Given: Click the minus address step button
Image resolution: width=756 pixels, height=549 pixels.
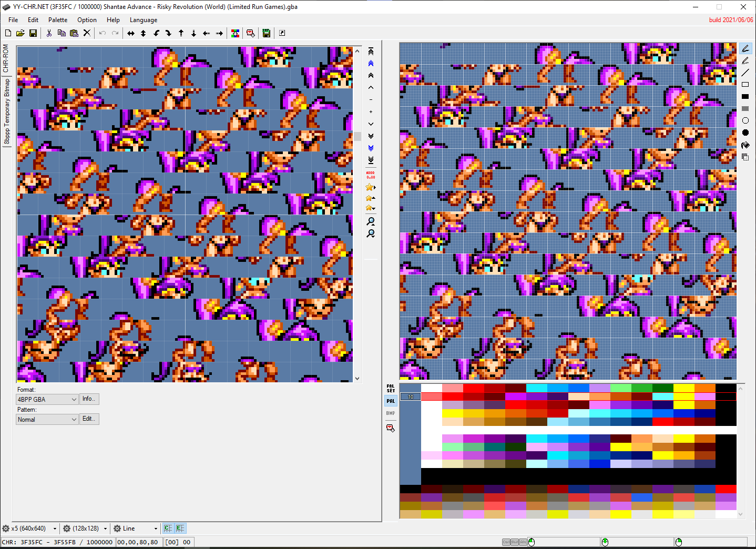Looking at the screenshot, I should pyautogui.click(x=371, y=99).
